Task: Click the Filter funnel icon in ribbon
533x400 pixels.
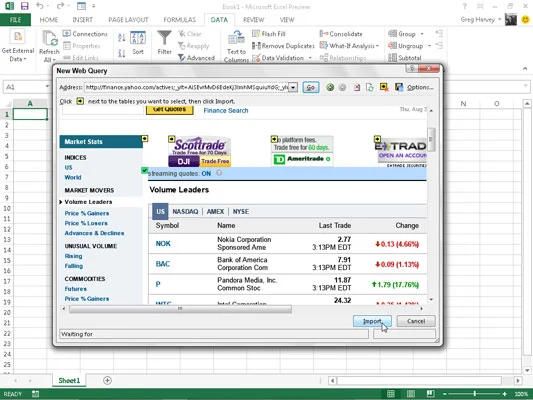Action: coord(164,38)
